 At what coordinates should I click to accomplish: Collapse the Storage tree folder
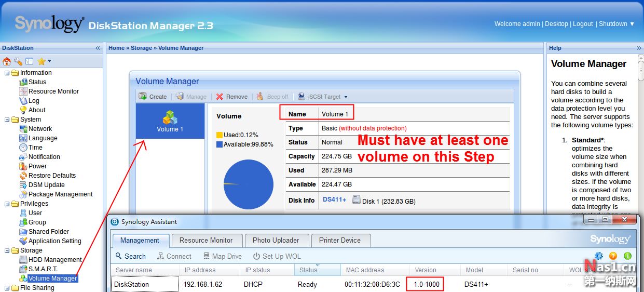7,250
